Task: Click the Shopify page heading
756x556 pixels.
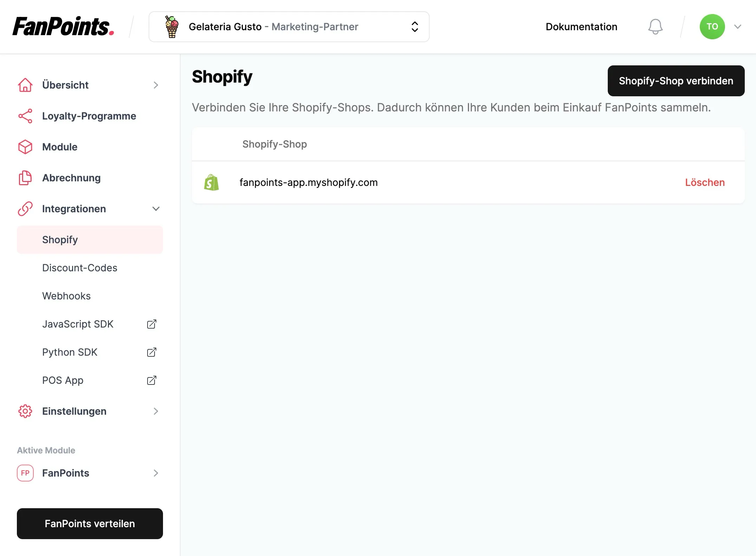Action: click(222, 77)
